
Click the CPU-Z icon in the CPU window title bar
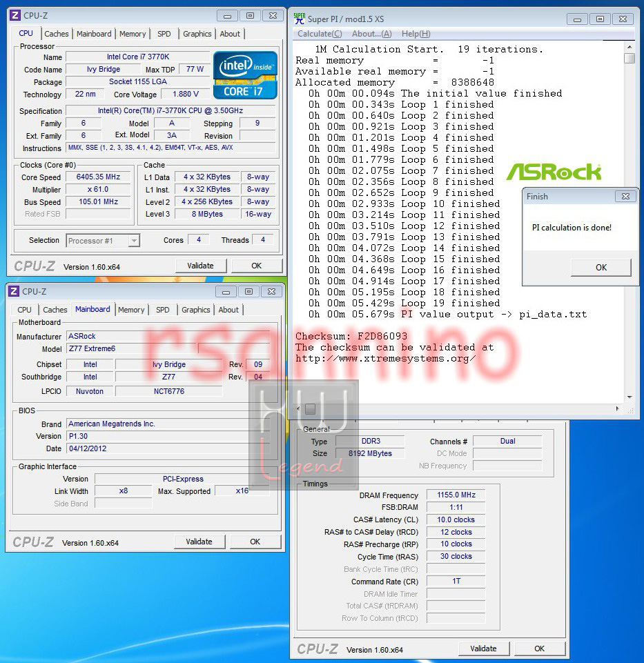[14, 16]
